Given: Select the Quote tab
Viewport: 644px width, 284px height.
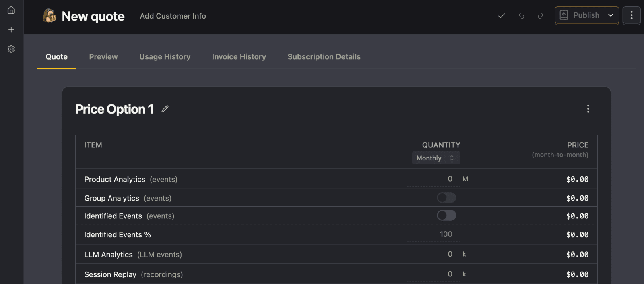Looking at the screenshot, I should 57,57.
